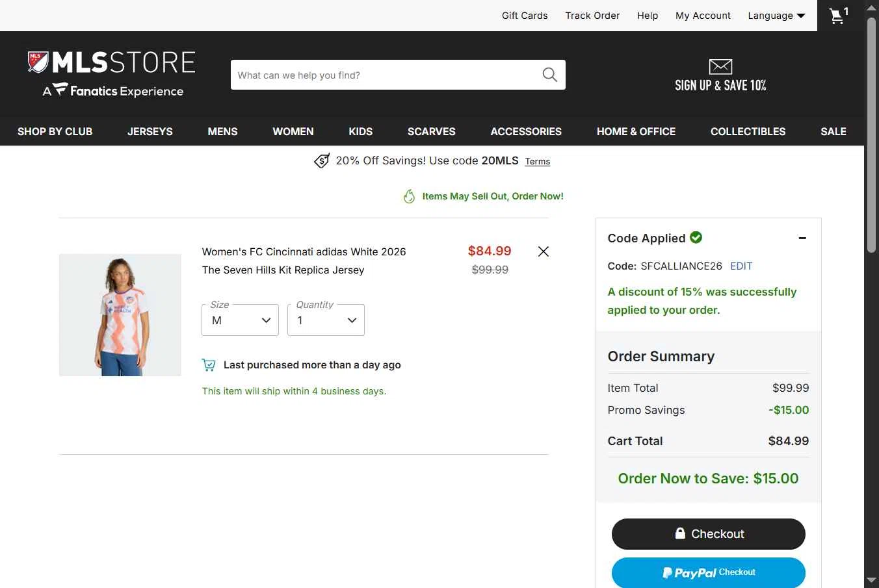Click the MLS Store logo
Image resolution: width=879 pixels, height=588 pixels.
(x=112, y=74)
